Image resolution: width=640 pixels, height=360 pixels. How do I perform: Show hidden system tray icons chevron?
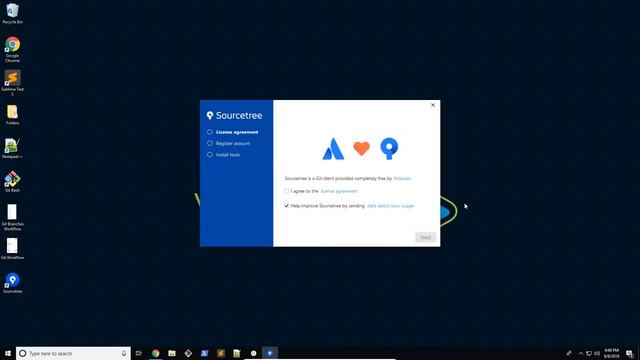581,353
